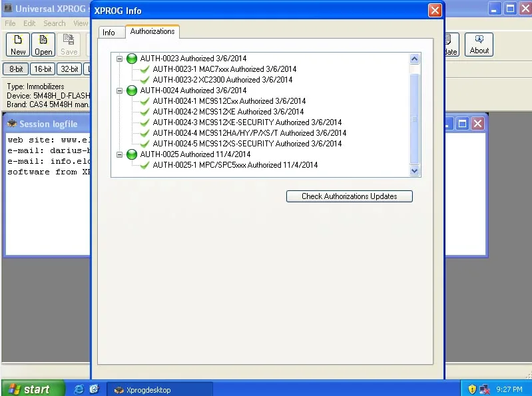Launch Internet Explorer from quick launch
532x396 pixels.
pyautogui.click(x=79, y=389)
